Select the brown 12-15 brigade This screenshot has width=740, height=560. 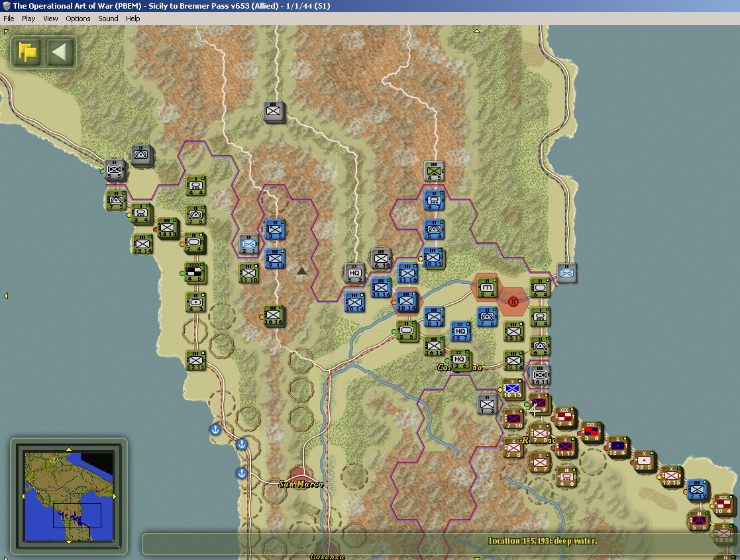click(670, 477)
